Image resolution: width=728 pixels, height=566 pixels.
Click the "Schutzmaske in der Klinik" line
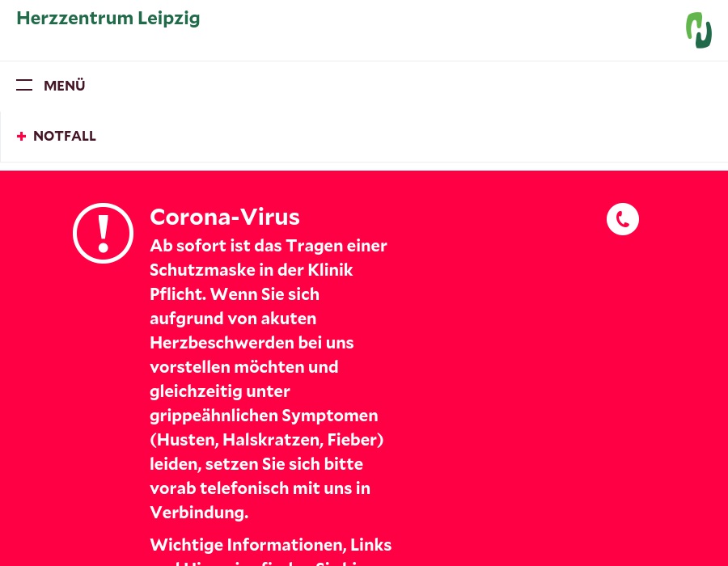[x=252, y=269]
